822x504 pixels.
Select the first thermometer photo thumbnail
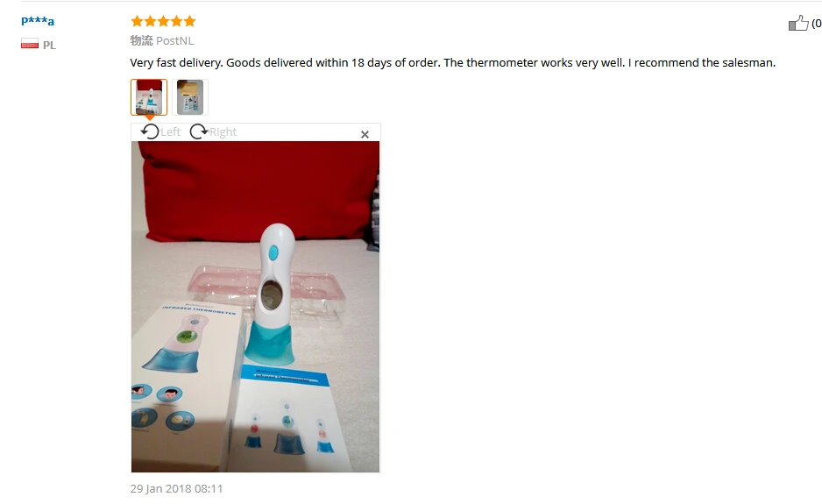(x=149, y=97)
